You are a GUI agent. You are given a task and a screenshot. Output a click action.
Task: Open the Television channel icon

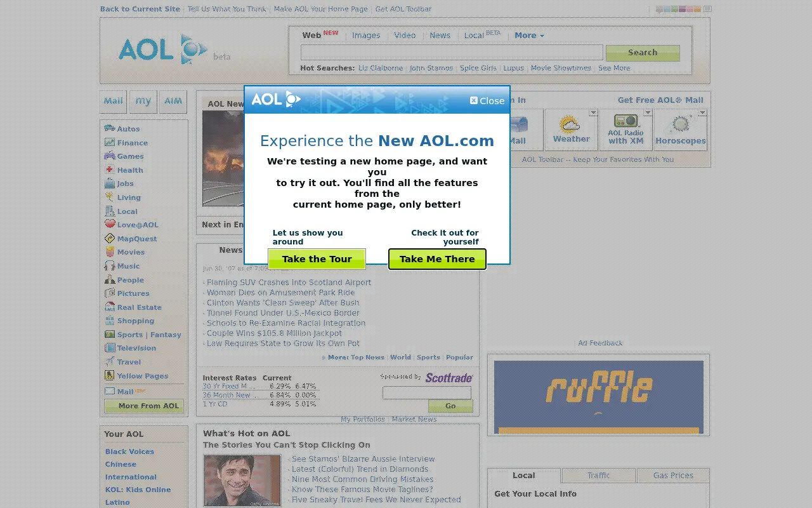(x=110, y=348)
